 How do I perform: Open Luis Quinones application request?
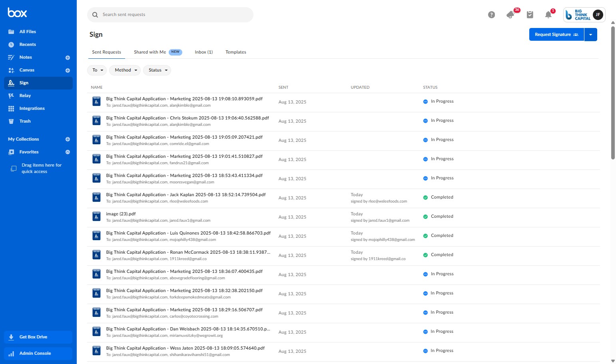[188, 233]
